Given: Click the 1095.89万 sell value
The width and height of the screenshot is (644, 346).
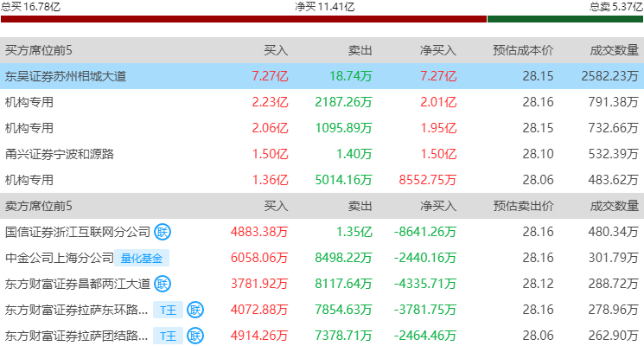Looking at the screenshot, I should click(343, 128).
